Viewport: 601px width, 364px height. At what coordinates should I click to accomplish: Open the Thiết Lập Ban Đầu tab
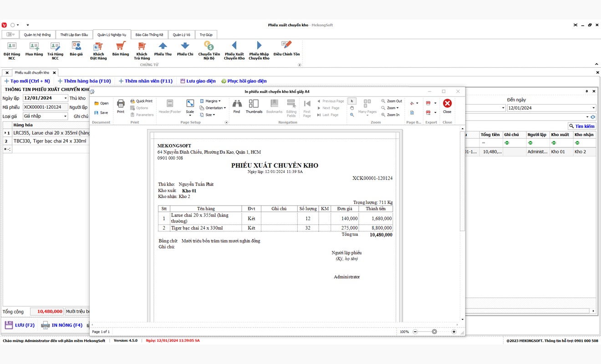pos(74,35)
